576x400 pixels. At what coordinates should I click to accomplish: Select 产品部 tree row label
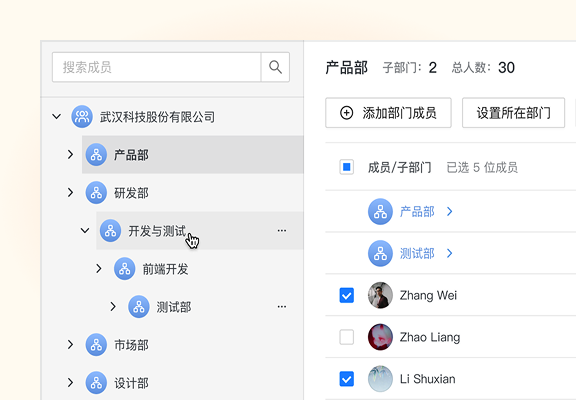tap(131, 155)
